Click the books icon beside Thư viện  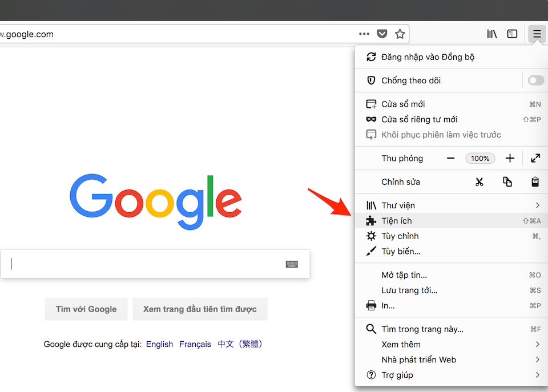(x=371, y=205)
